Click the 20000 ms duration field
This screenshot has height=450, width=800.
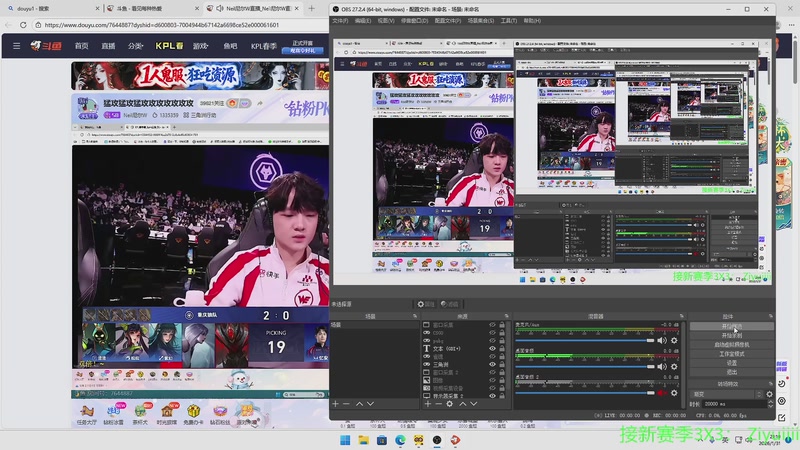pos(734,404)
